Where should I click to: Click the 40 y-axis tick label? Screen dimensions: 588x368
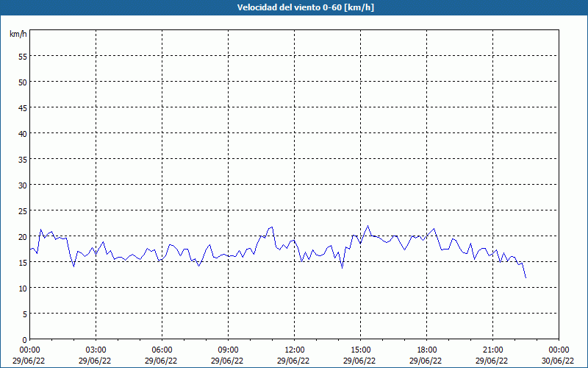[x=22, y=133]
